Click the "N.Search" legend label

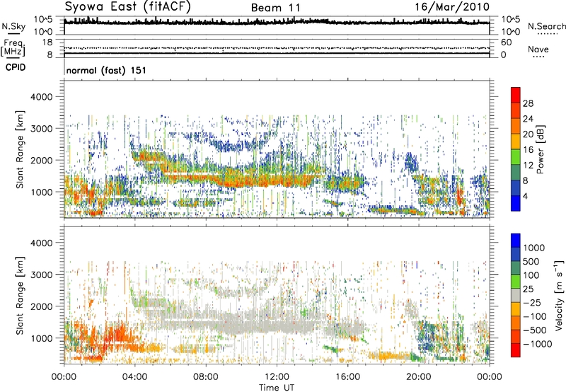tap(546, 26)
